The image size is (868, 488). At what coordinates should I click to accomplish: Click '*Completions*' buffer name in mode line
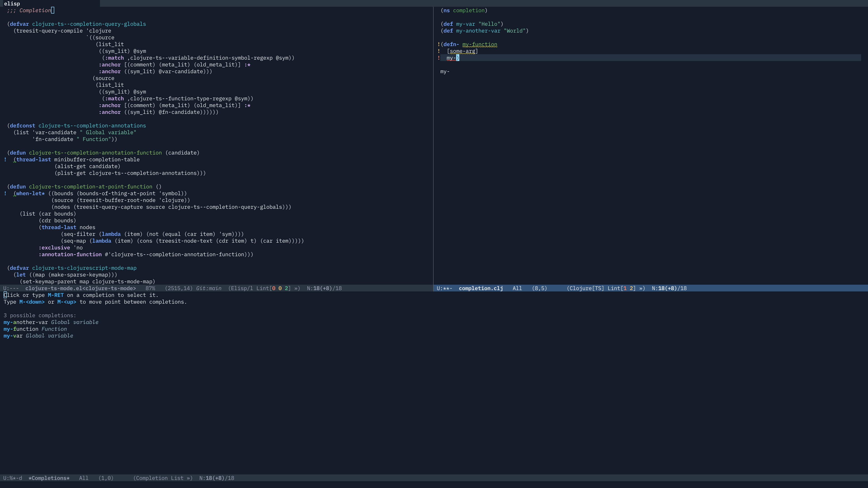(49, 478)
